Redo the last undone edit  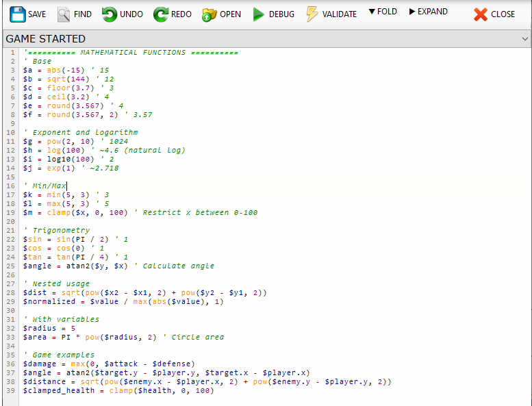pos(161,14)
